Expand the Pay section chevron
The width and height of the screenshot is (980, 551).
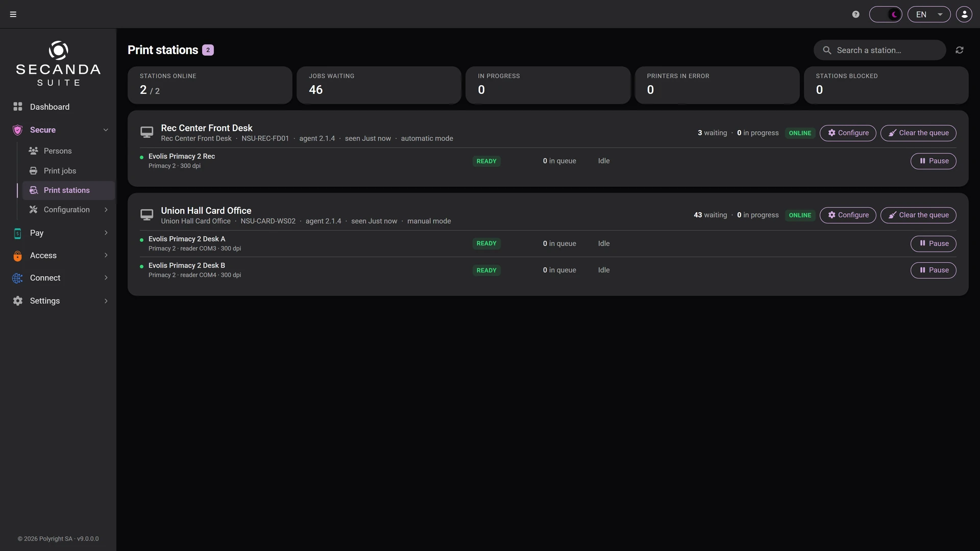click(x=106, y=233)
